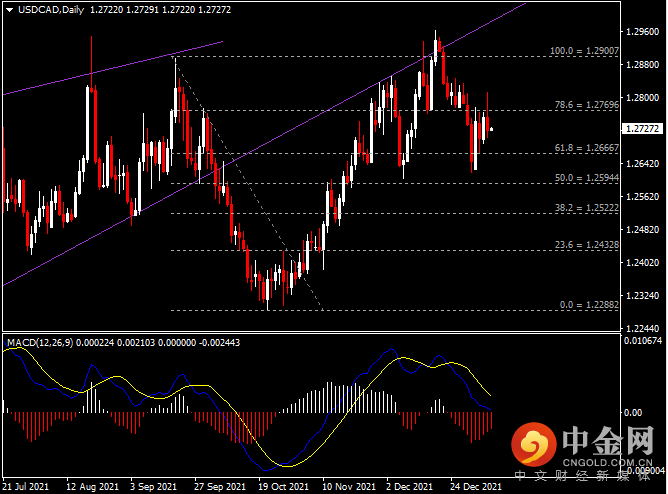Select the MACD(12,26,9) indicator label
668x494 pixels.
tap(40, 343)
